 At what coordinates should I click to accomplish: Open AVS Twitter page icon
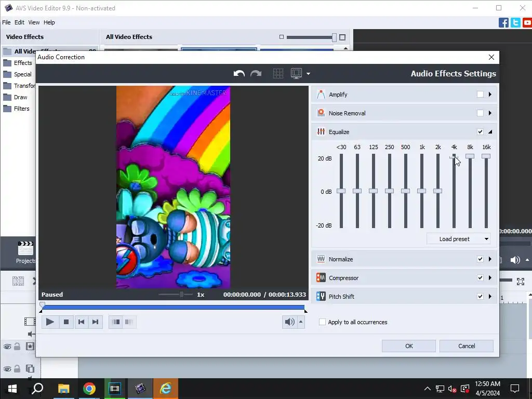(515, 23)
